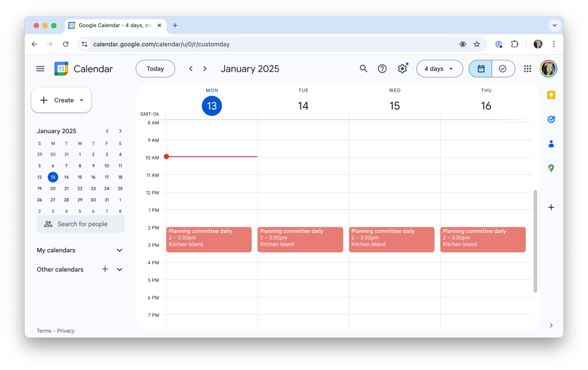Collapse the My calendars section

[x=119, y=250]
